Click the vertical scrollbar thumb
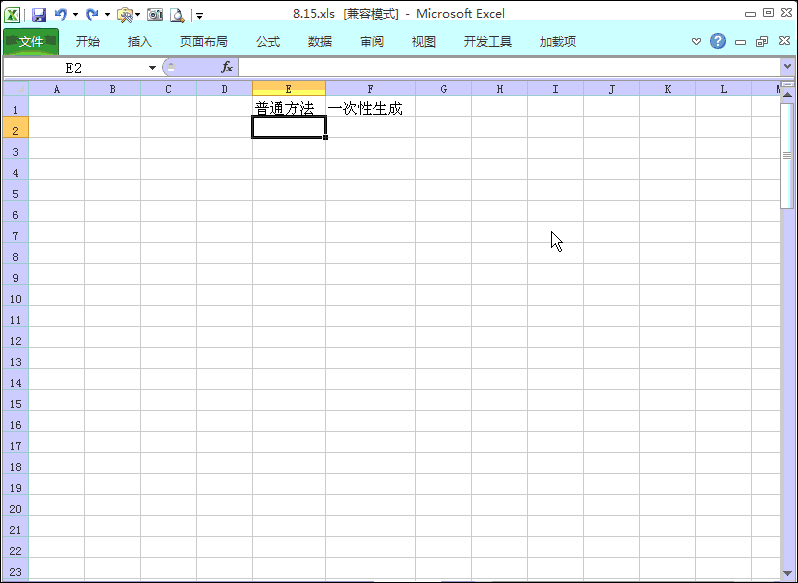 tap(787, 155)
